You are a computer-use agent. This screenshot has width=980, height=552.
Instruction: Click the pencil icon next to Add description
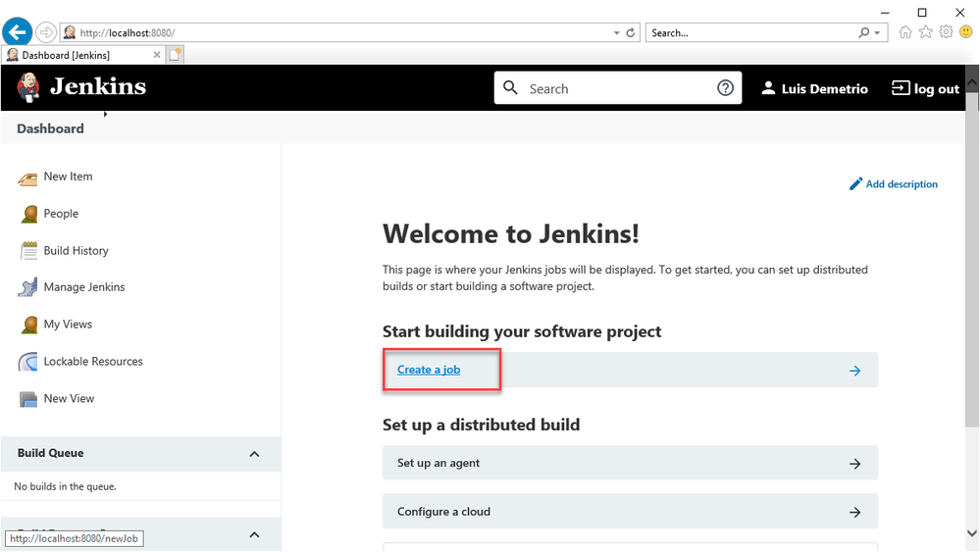[855, 183]
